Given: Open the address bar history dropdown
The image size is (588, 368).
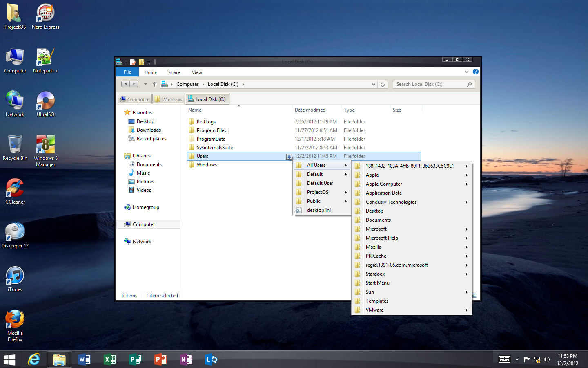Looking at the screenshot, I should pos(373,84).
